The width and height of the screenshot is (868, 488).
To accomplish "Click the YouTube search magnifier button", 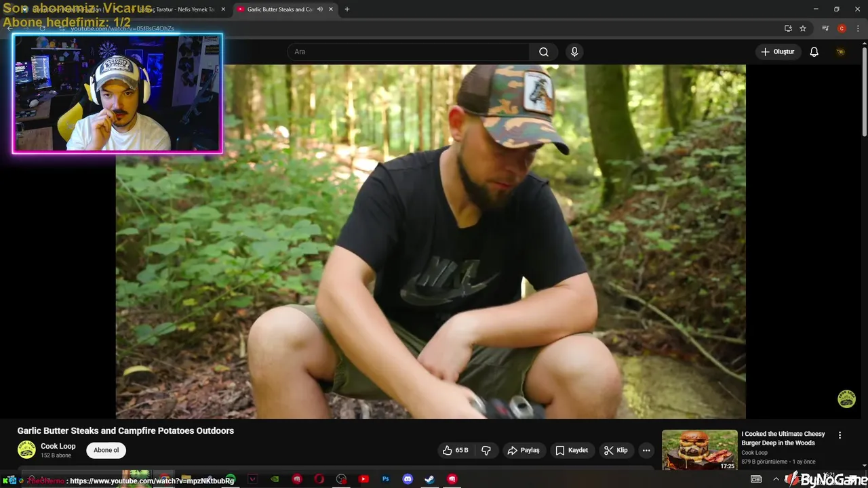I will point(544,52).
